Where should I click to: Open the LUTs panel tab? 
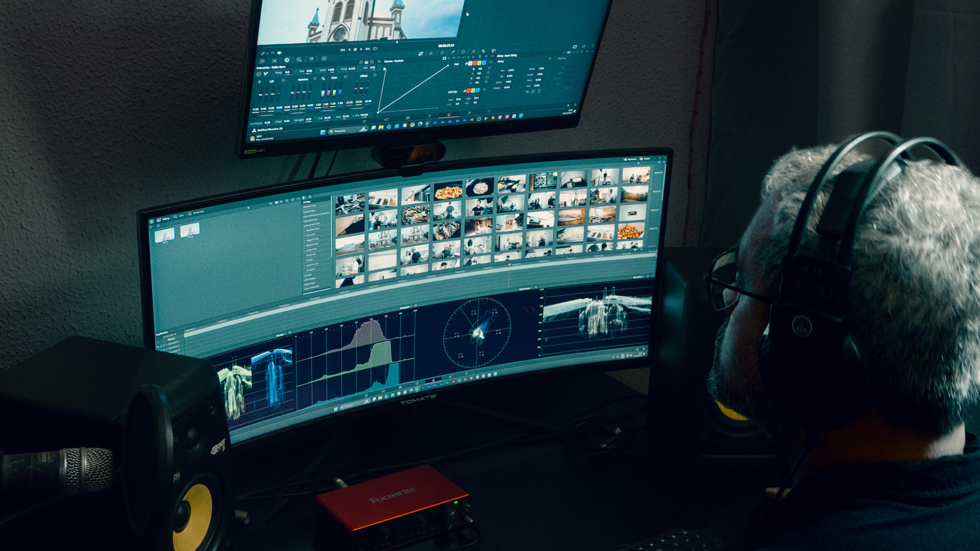179,216
